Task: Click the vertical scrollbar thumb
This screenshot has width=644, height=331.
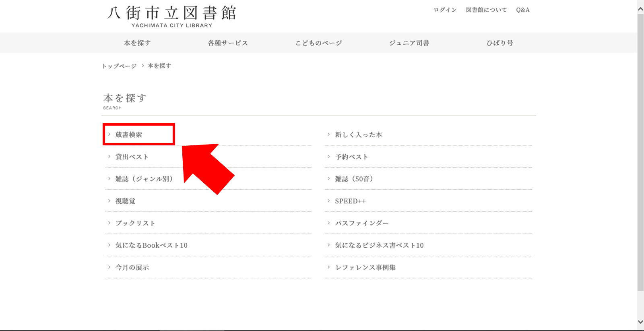Action: [x=640, y=152]
